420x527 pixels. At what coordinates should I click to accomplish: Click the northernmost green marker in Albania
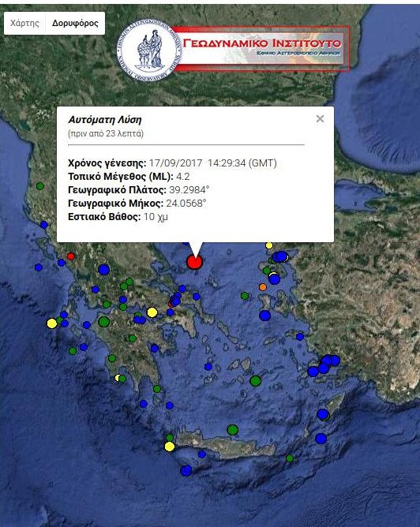tap(40, 186)
